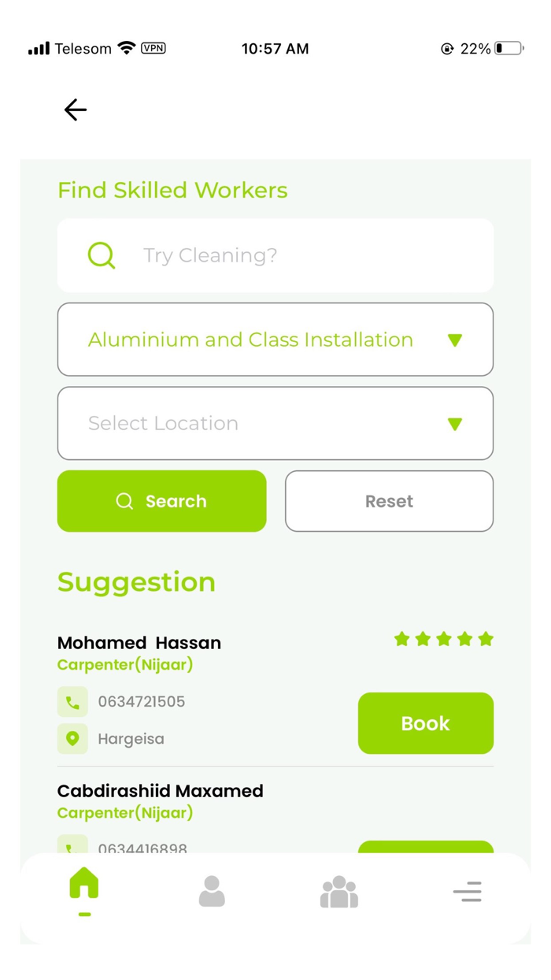
Task: Expand the Select Location dropdown
Action: pyautogui.click(x=275, y=423)
